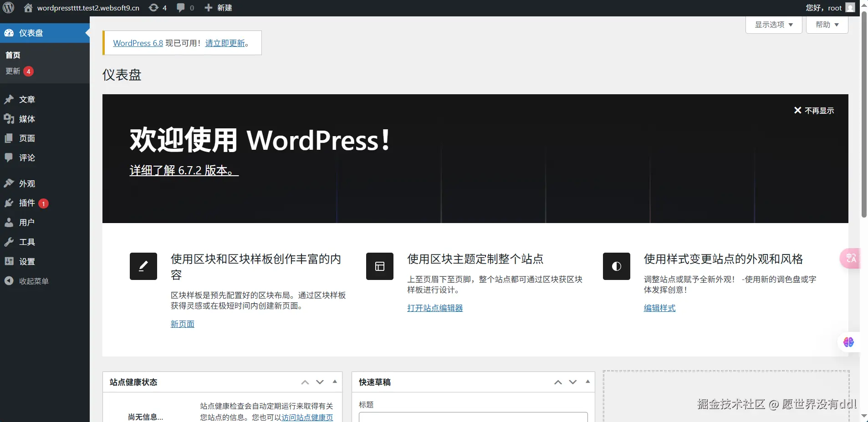Click the WordPress logo in admin bar

tap(9, 8)
